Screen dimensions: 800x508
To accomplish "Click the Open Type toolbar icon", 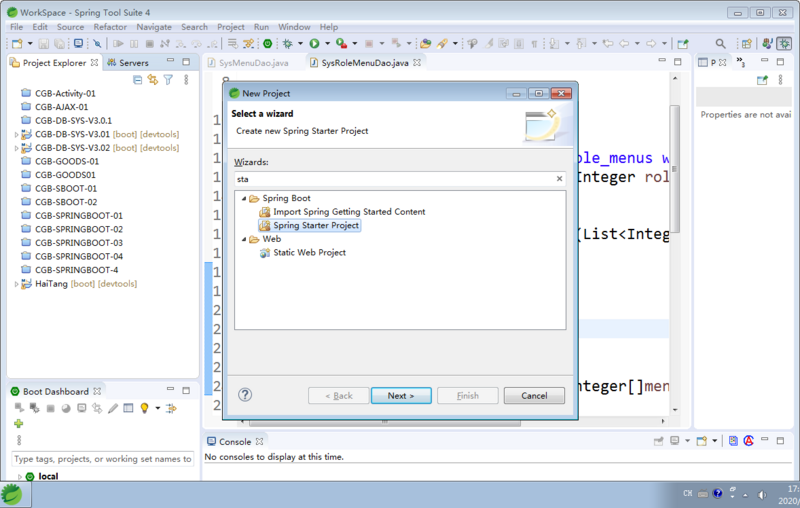I will (426, 44).
